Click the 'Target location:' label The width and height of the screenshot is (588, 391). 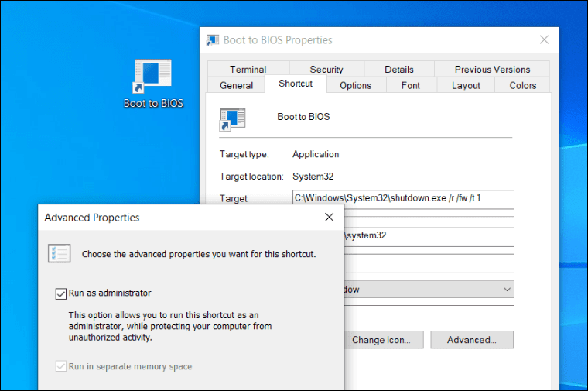(251, 177)
